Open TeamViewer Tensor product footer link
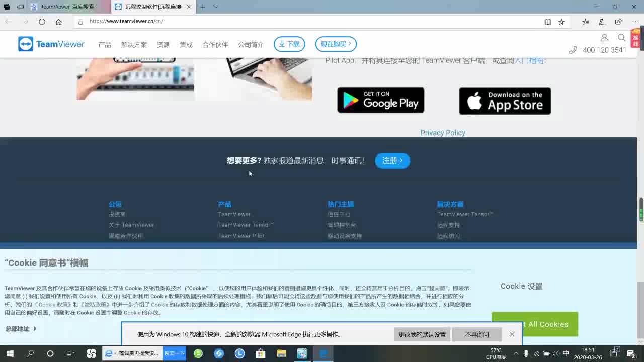Viewport: 644px width, 362px height. [246, 225]
